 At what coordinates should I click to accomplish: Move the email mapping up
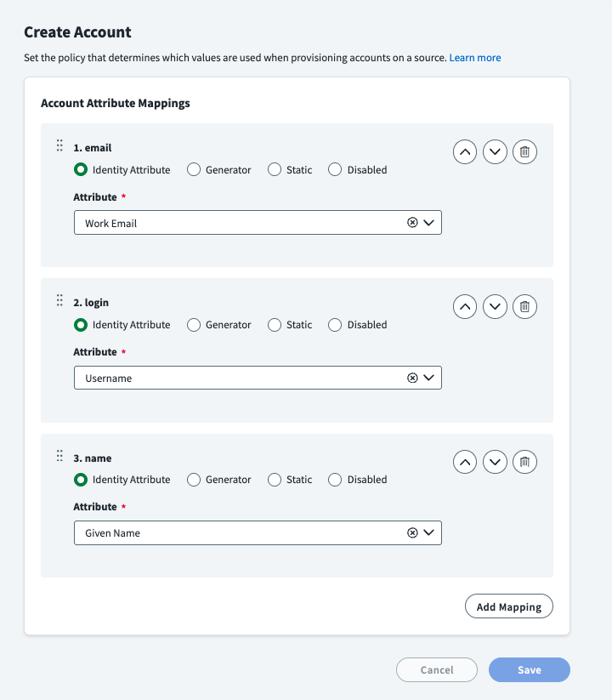tap(465, 152)
